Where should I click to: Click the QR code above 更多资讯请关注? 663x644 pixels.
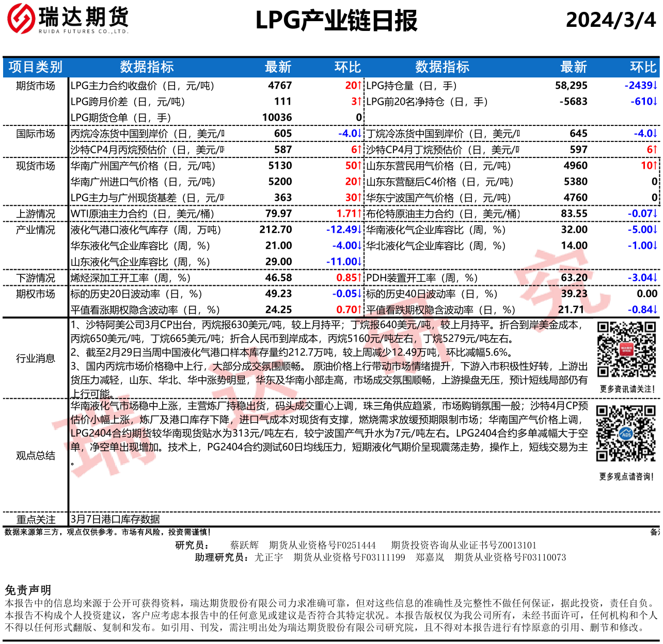point(626,349)
